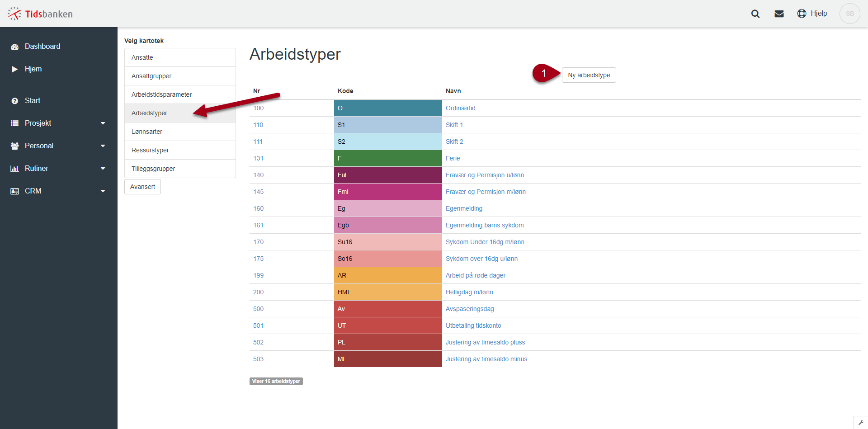Open Egenmelding work type
This screenshot has height=429, width=868.
tap(464, 208)
